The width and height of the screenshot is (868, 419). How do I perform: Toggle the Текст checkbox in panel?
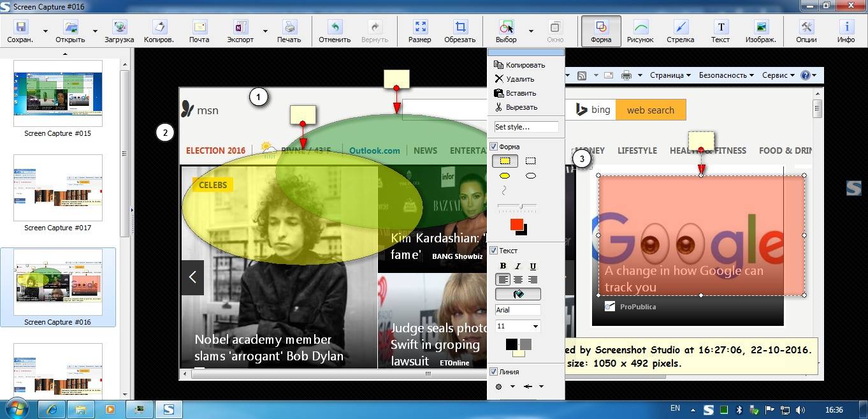(x=493, y=251)
